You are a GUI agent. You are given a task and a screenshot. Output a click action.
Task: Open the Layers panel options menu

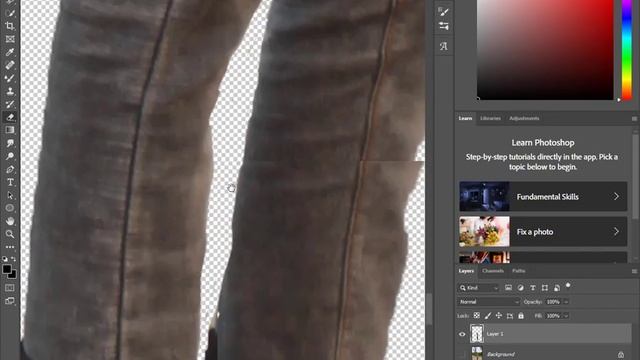tap(634, 271)
